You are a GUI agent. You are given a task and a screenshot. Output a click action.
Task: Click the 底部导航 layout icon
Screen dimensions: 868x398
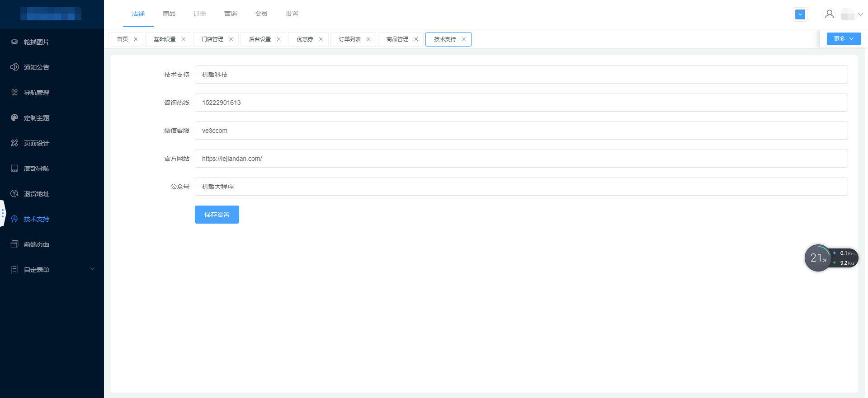(x=14, y=168)
